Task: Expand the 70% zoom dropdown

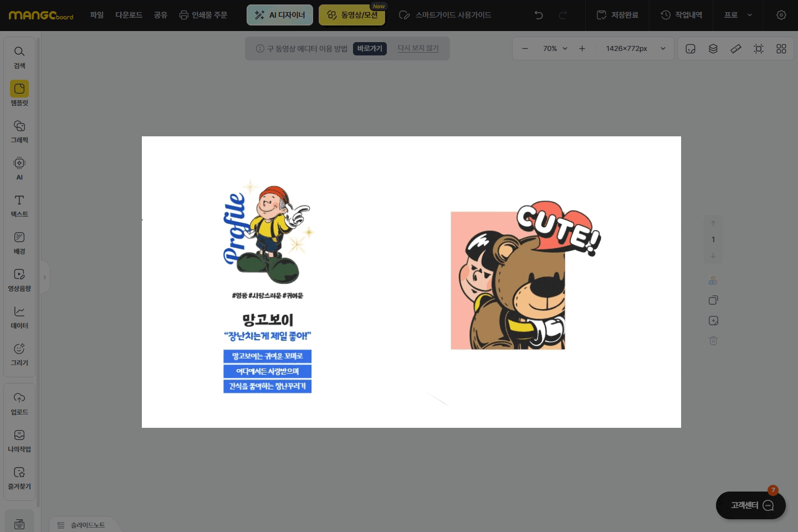Action: click(555, 49)
